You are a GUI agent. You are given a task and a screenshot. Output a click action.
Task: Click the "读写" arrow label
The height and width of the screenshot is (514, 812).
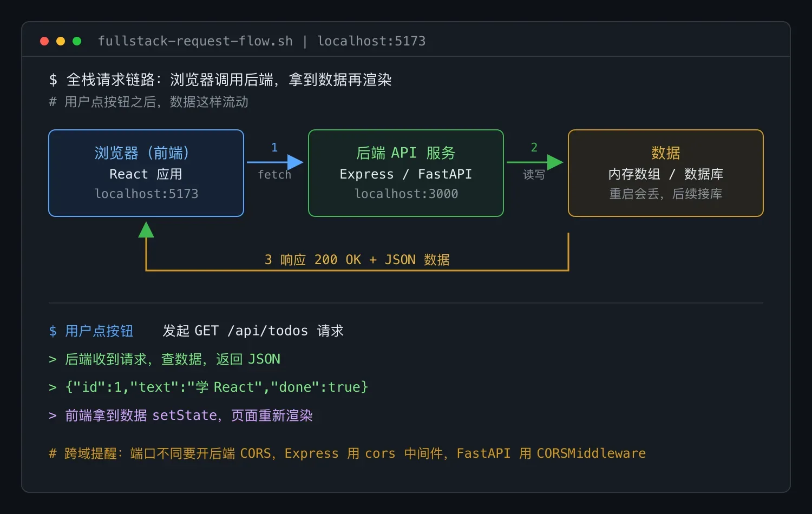coord(534,174)
